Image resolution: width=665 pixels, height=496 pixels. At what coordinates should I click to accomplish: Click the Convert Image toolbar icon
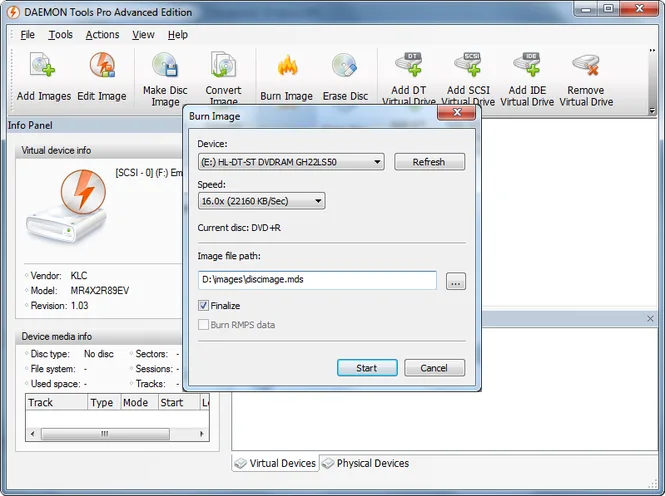[x=223, y=64]
